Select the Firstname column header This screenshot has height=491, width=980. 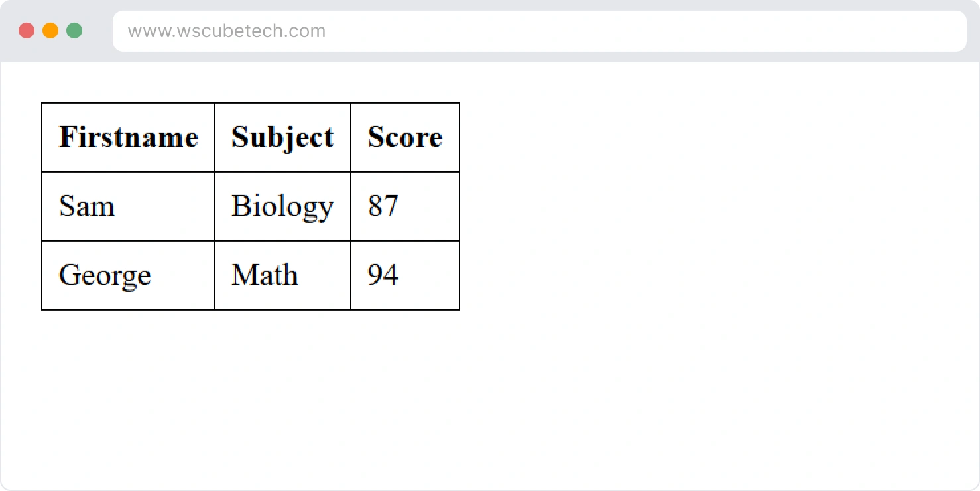[x=128, y=137]
